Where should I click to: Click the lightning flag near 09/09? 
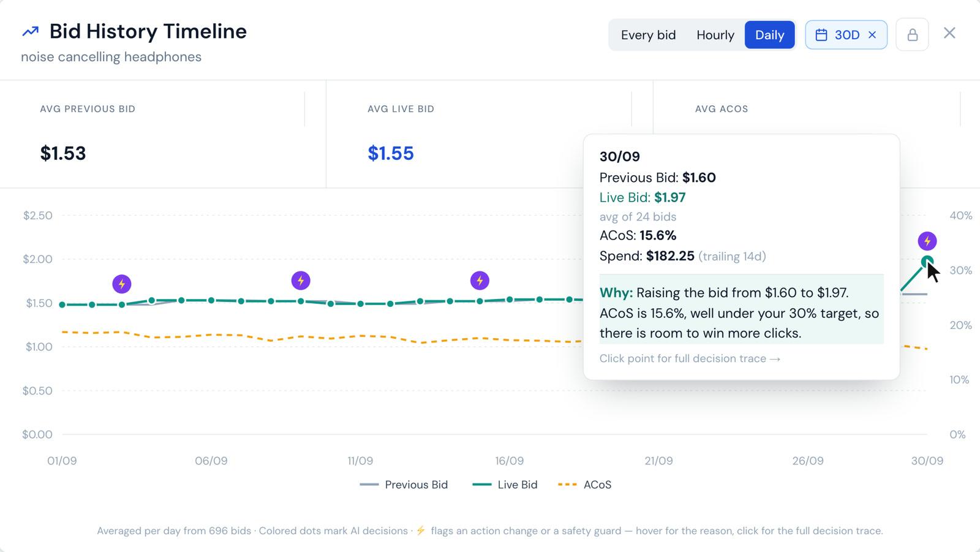pos(301,281)
